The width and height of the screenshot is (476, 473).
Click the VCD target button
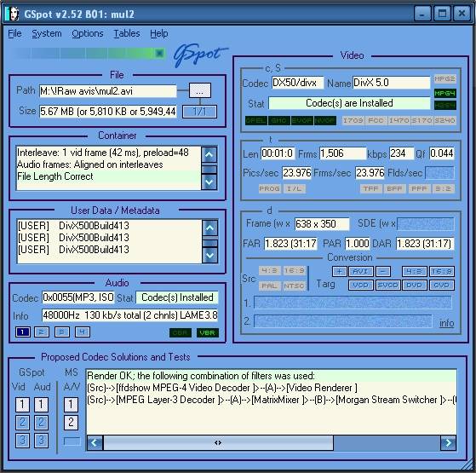tap(361, 286)
